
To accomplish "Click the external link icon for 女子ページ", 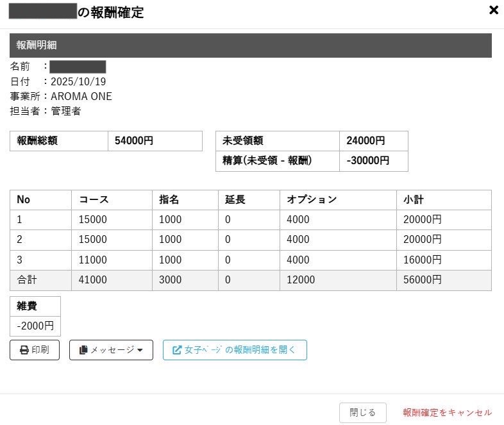I will (177, 350).
